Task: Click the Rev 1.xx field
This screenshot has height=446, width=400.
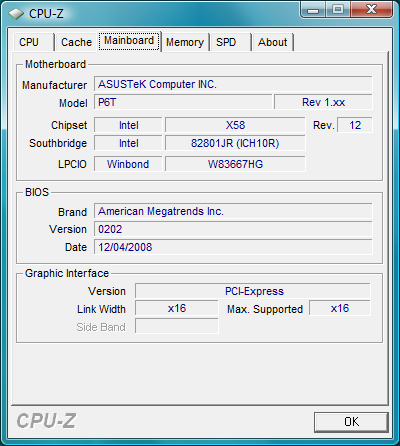Action: [x=323, y=102]
